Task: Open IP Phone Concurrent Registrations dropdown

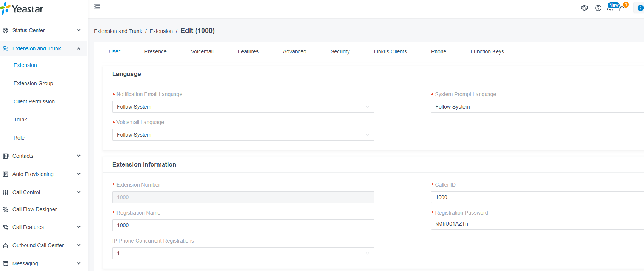Action: point(243,253)
